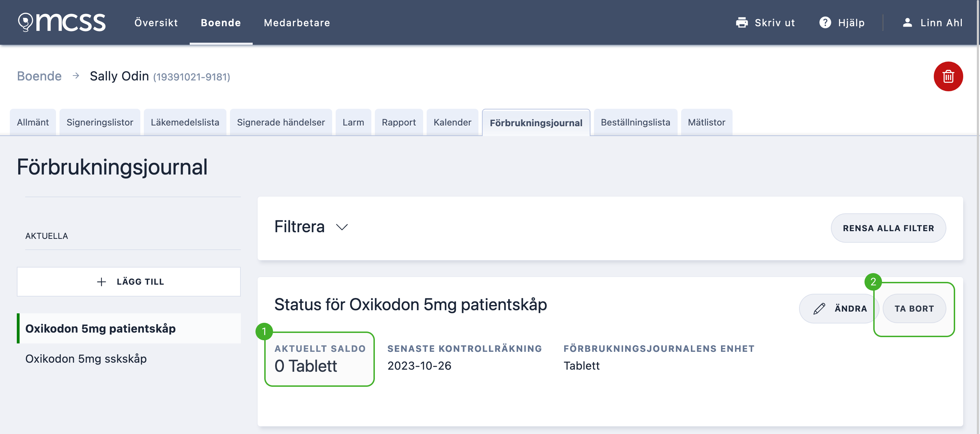980x434 pixels.
Task: Switch to the Allmänt tab
Action: pyautogui.click(x=33, y=122)
